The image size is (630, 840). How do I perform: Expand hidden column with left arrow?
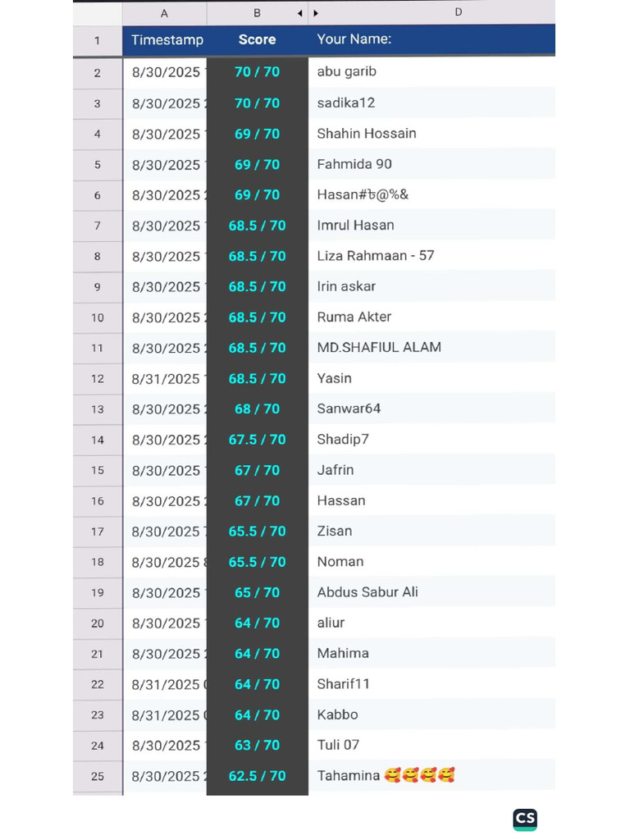tap(300, 13)
